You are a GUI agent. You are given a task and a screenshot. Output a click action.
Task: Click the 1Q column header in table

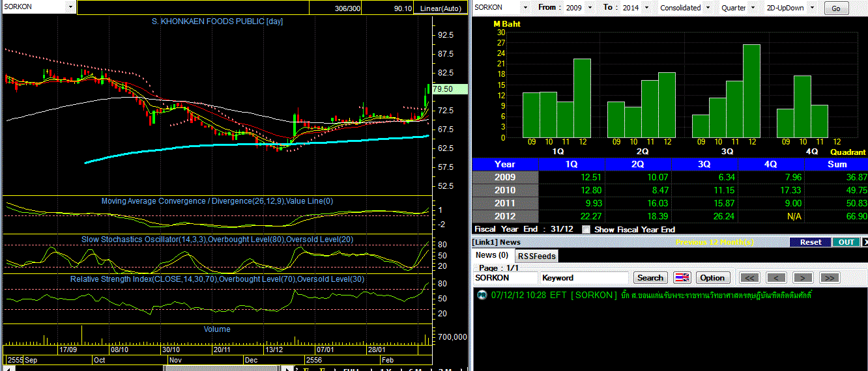(x=571, y=164)
